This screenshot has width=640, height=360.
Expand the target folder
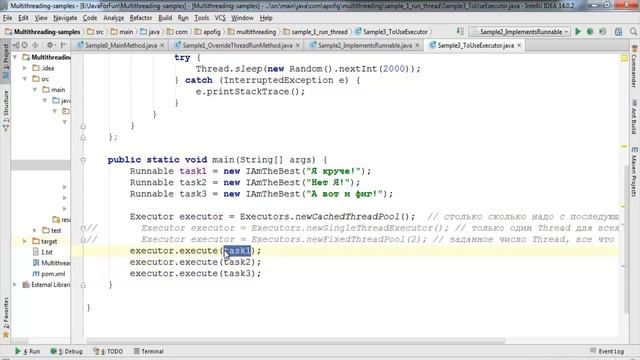coord(25,241)
